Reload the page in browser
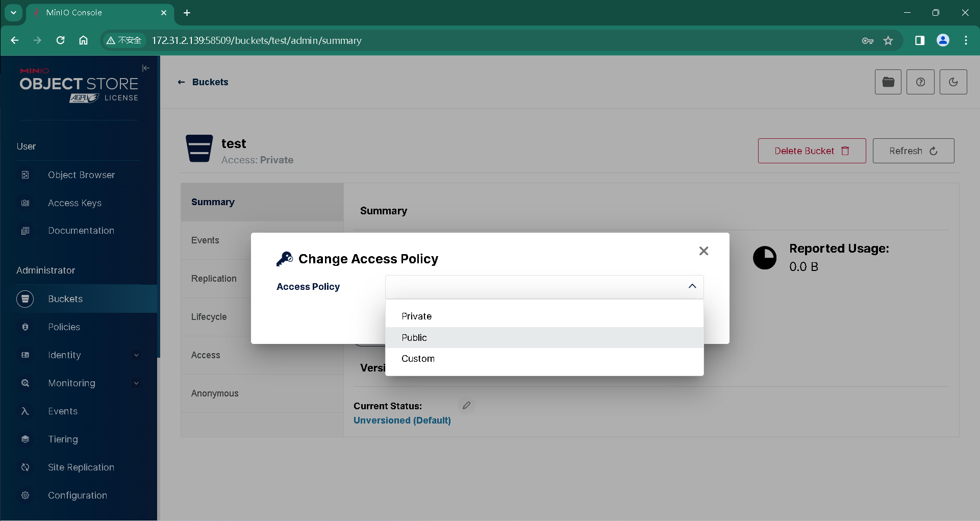This screenshot has height=521, width=980. tap(60, 40)
